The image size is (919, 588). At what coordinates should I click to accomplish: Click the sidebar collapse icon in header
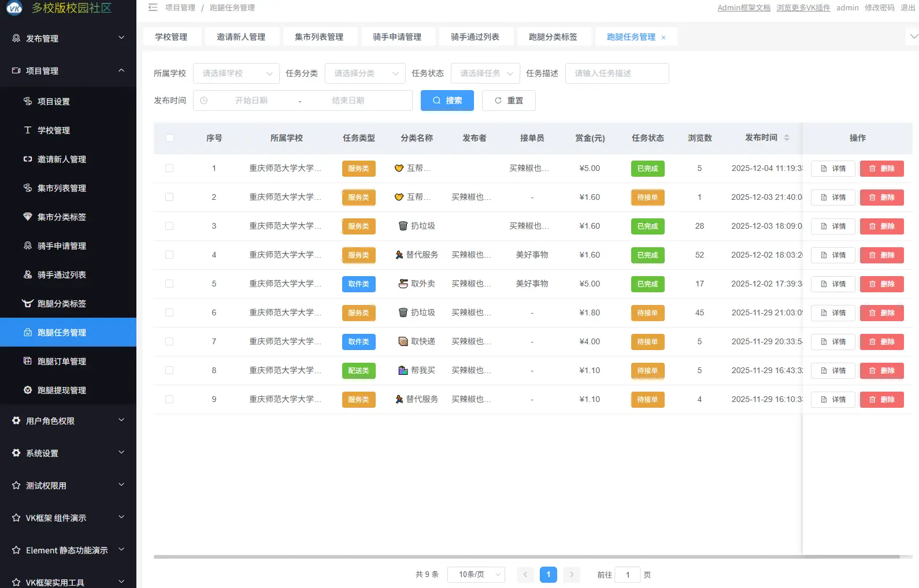point(153,8)
